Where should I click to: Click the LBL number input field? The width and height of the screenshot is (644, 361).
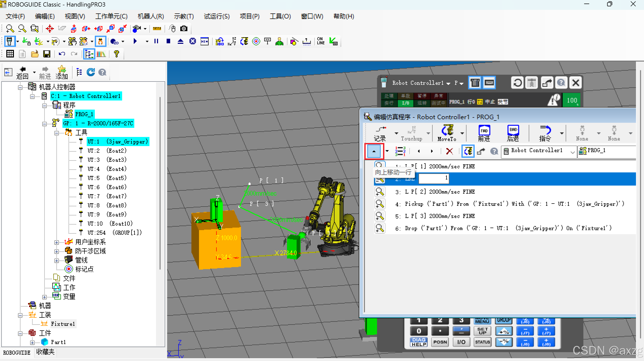[433, 178]
